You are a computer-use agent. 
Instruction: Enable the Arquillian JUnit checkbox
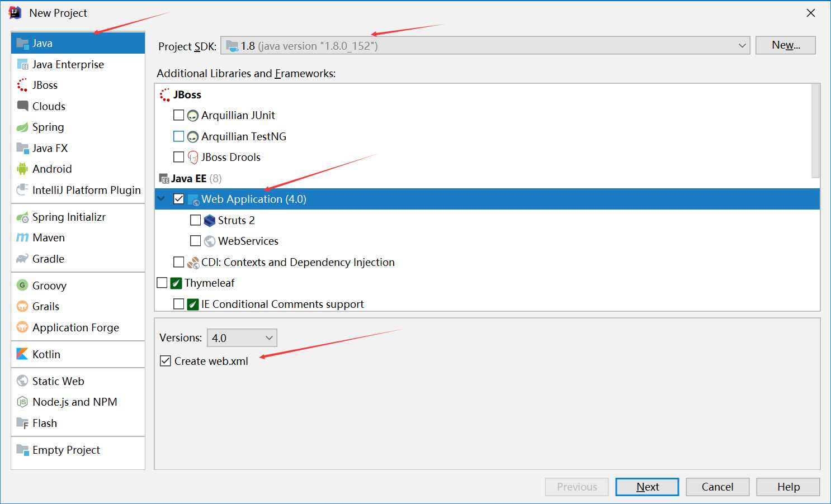179,115
